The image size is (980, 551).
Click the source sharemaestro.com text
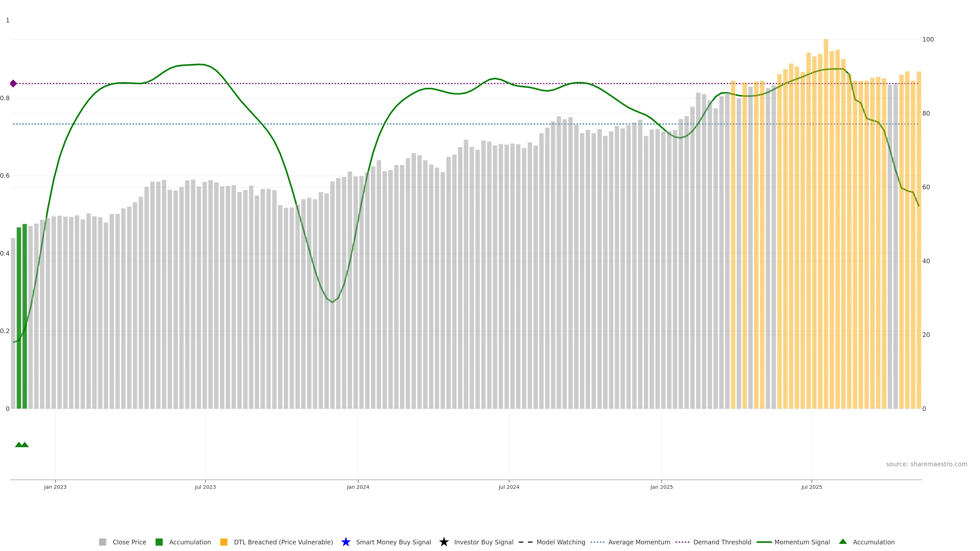tap(926, 464)
